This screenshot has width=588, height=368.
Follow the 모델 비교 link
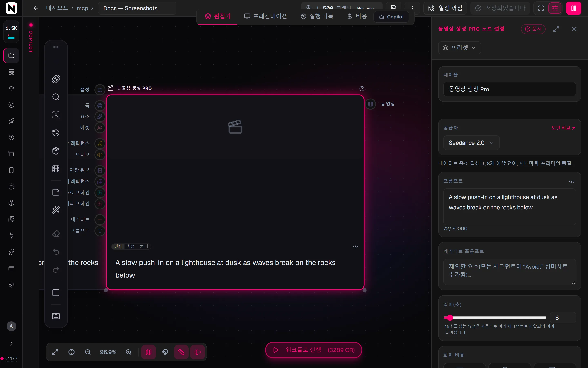[563, 128]
